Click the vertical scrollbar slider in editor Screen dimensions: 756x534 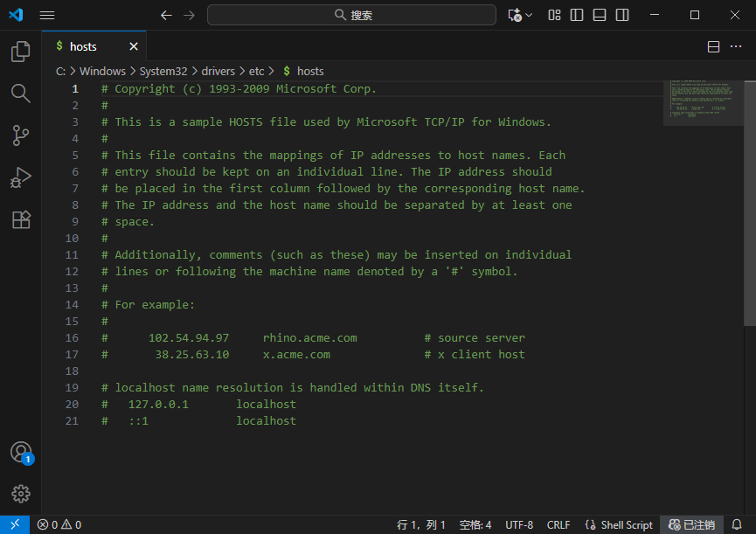[x=750, y=201]
